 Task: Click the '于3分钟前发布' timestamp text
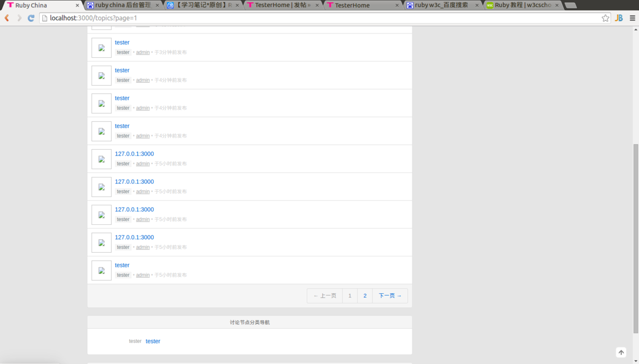[171, 52]
